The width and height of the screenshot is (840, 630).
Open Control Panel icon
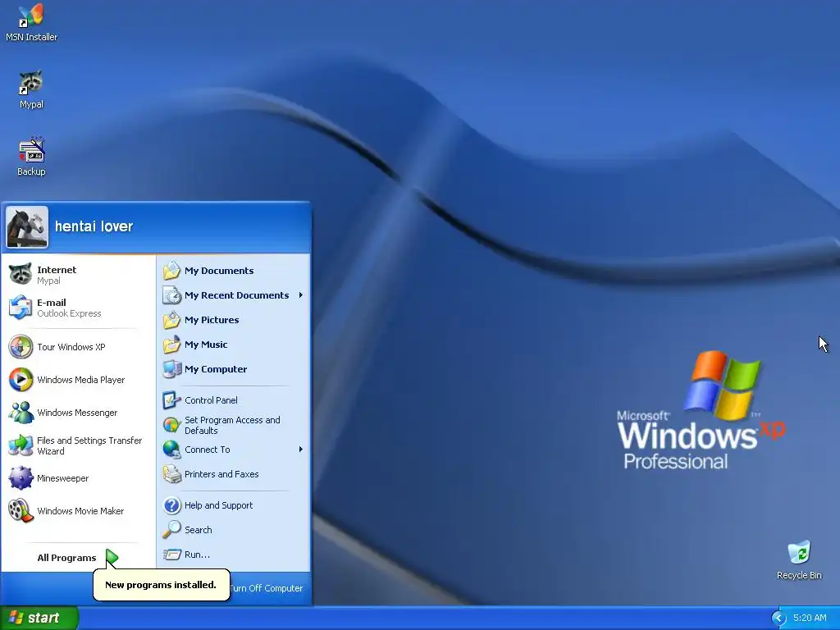171,400
